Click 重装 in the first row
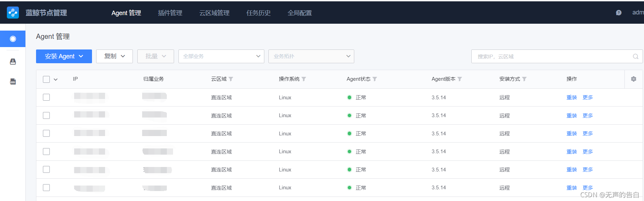Screen dimensions: 644x201 coord(572,98)
